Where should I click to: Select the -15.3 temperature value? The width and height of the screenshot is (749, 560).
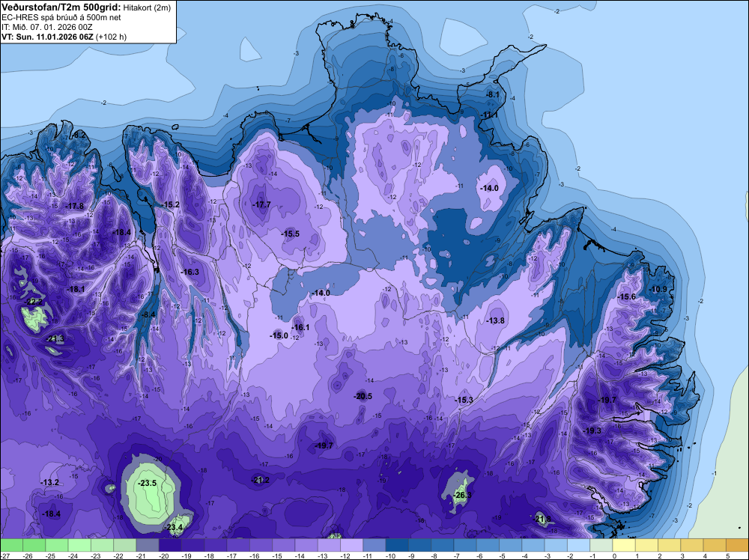464,400
